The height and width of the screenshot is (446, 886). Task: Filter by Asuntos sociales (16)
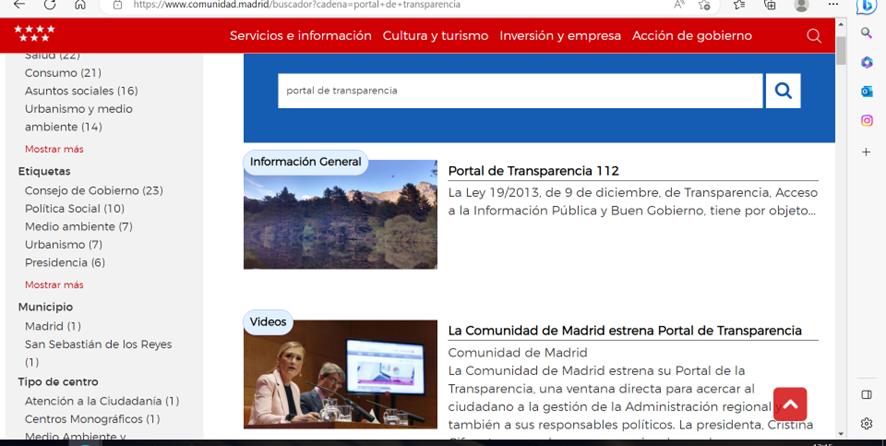pos(81,91)
